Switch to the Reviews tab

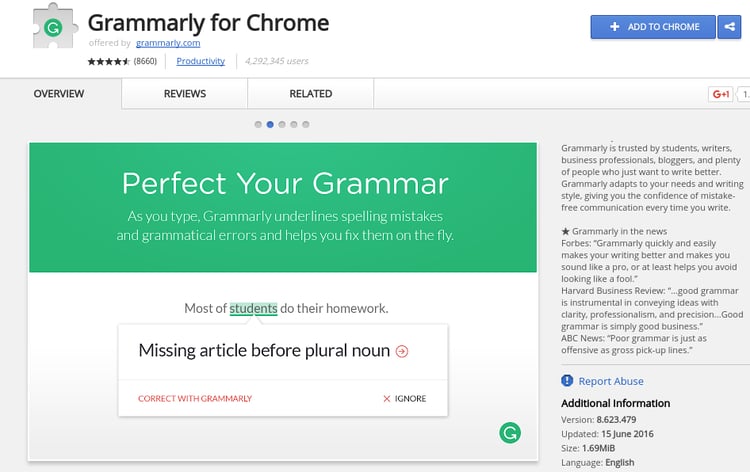[x=185, y=94]
